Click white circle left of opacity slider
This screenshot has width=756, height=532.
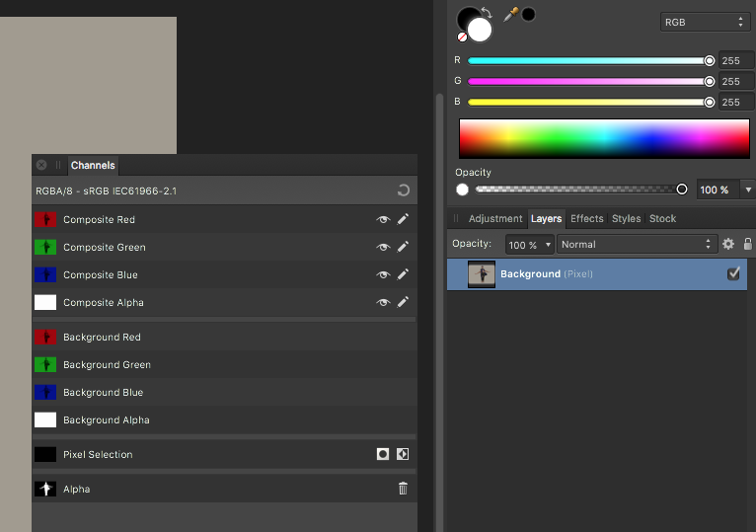(462, 190)
